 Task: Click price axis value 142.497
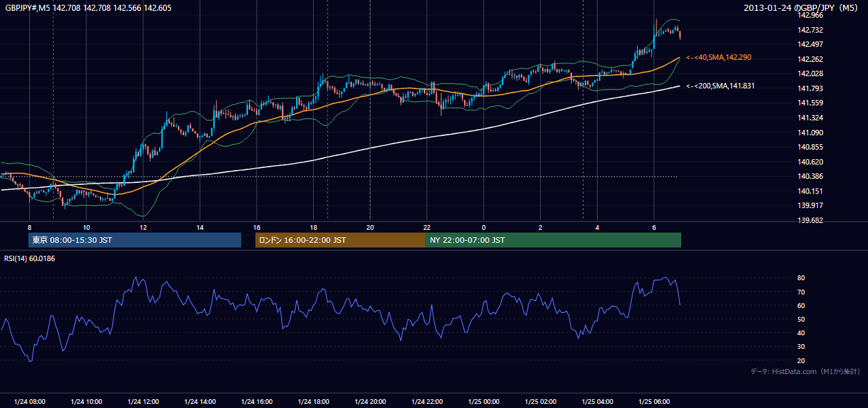811,44
